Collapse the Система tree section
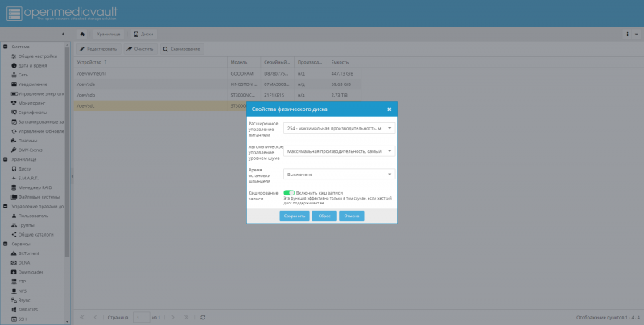 [x=6, y=47]
